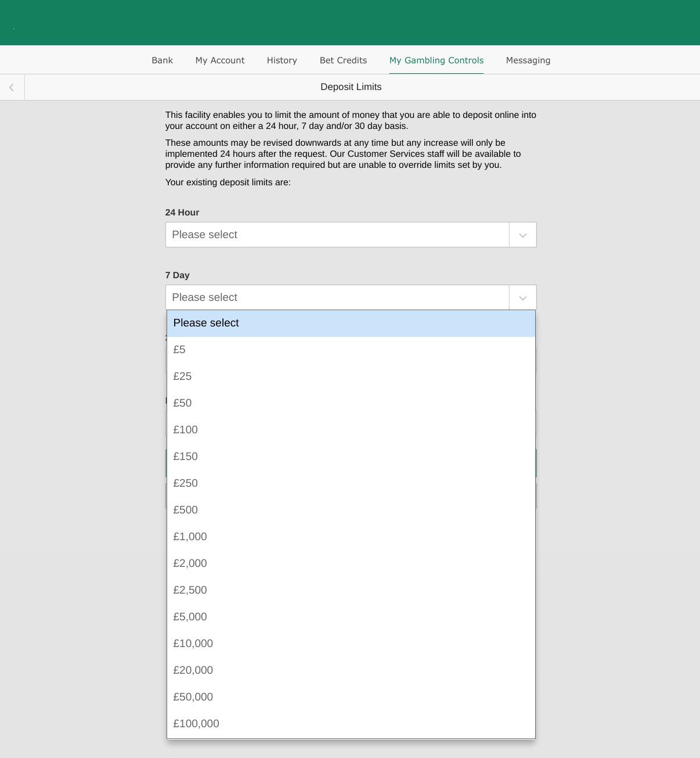The image size is (700, 758).
Task: Select £150 in the dropdown list
Action: click(x=351, y=457)
